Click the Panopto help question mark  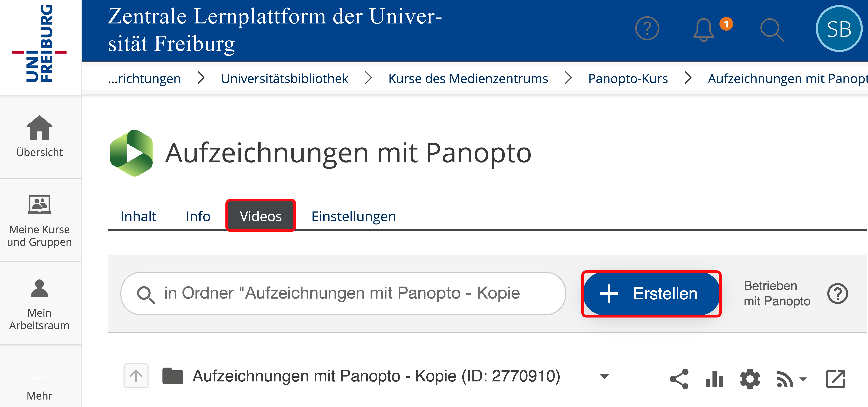pyautogui.click(x=838, y=294)
